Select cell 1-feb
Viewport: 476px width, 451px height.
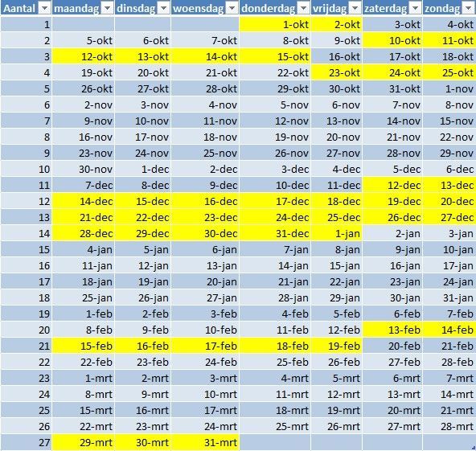tap(83, 314)
